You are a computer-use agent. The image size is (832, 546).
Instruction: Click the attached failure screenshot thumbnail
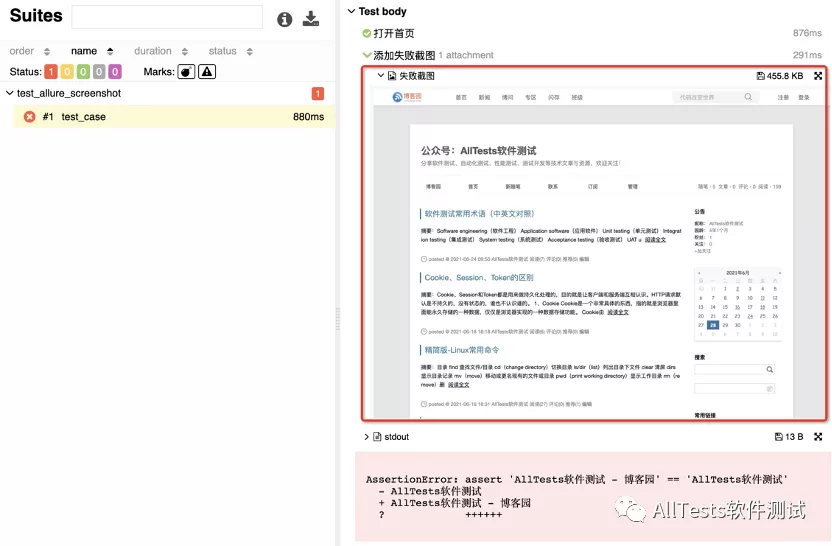pos(599,253)
